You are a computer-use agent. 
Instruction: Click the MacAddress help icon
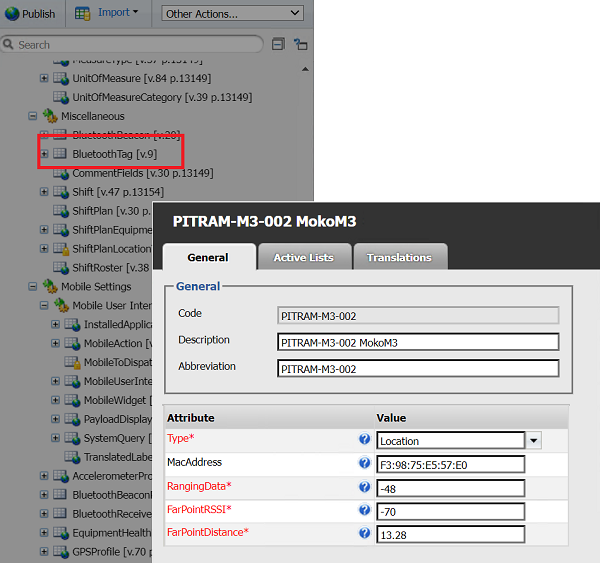364,463
